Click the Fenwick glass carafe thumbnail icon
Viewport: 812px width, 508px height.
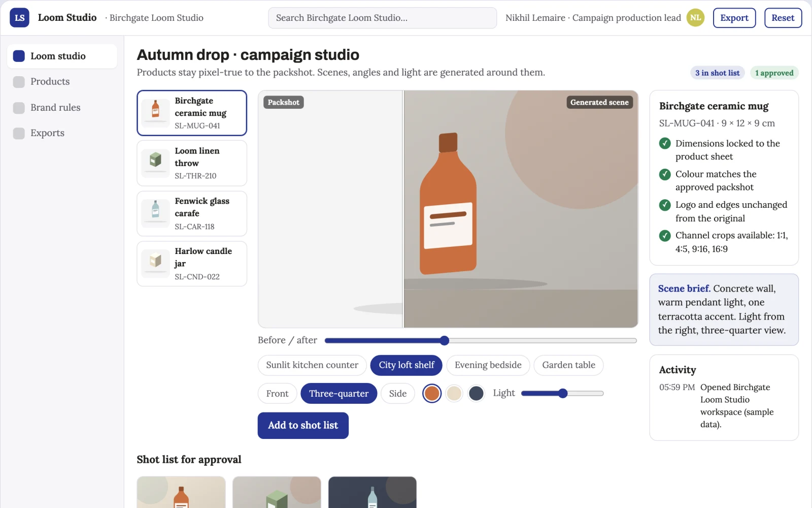[155, 213]
